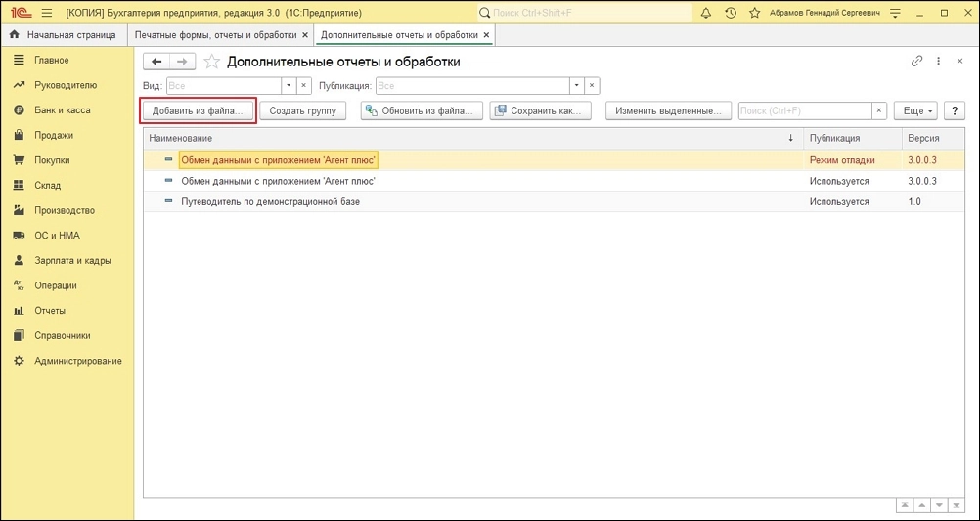This screenshot has height=521, width=980.
Task: Copy link via chain icon
Action: point(916,61)
